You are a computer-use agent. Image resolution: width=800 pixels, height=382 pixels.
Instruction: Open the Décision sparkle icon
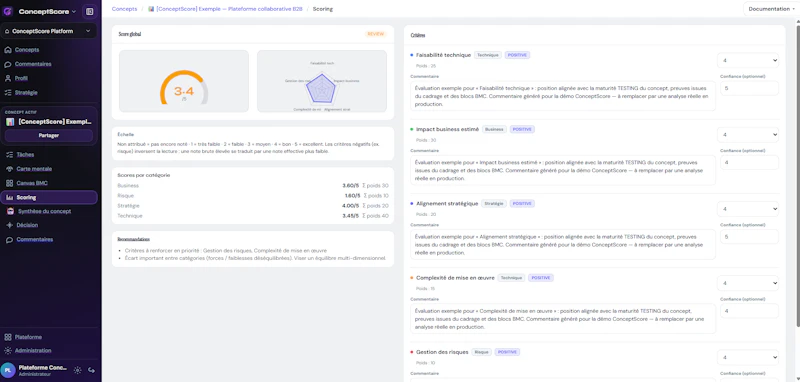click(9, 225)
